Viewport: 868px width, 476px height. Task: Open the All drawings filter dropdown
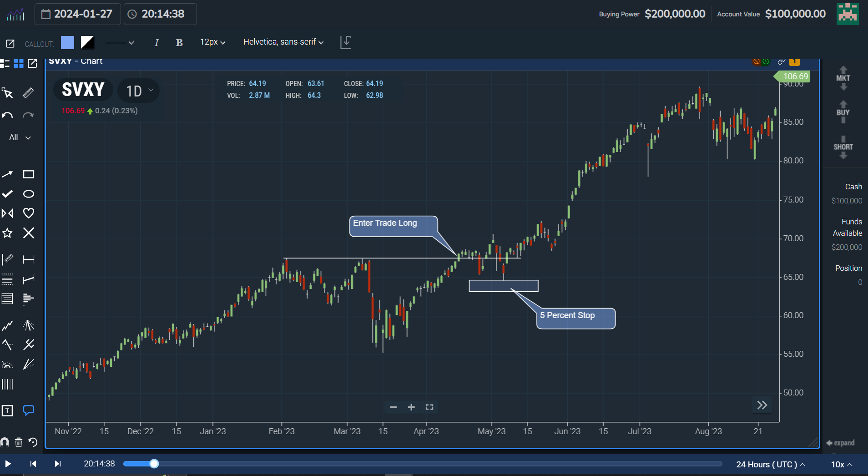(x=19, y=137)
